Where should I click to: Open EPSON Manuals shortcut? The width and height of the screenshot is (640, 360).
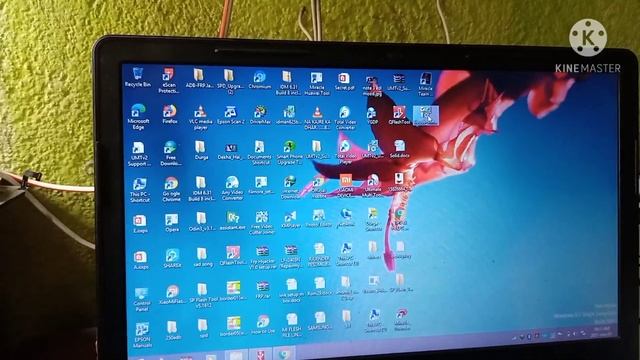(142, 336)
